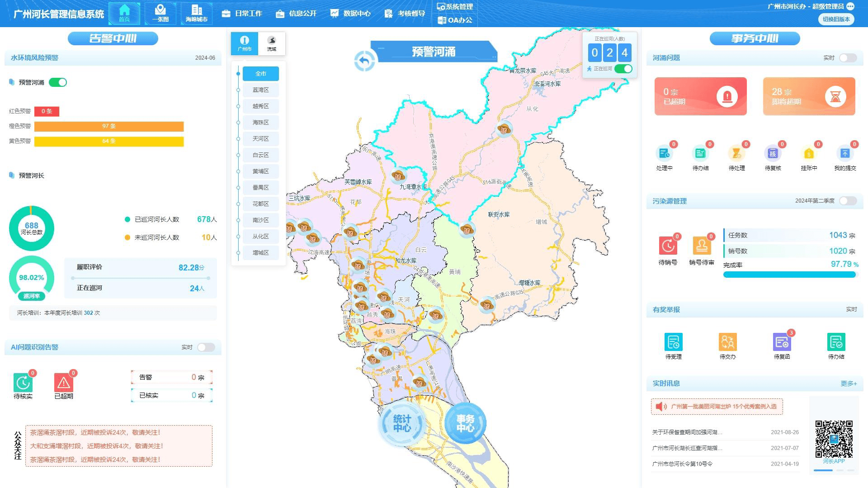
Task: Select 天河区 in district list
Action: (x=260, y=139)
